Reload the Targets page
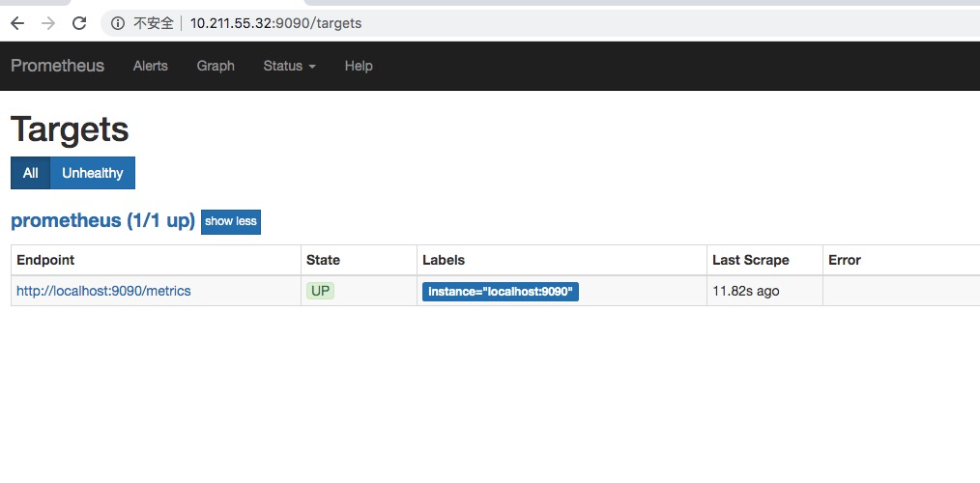 click(x=79, y=23)
